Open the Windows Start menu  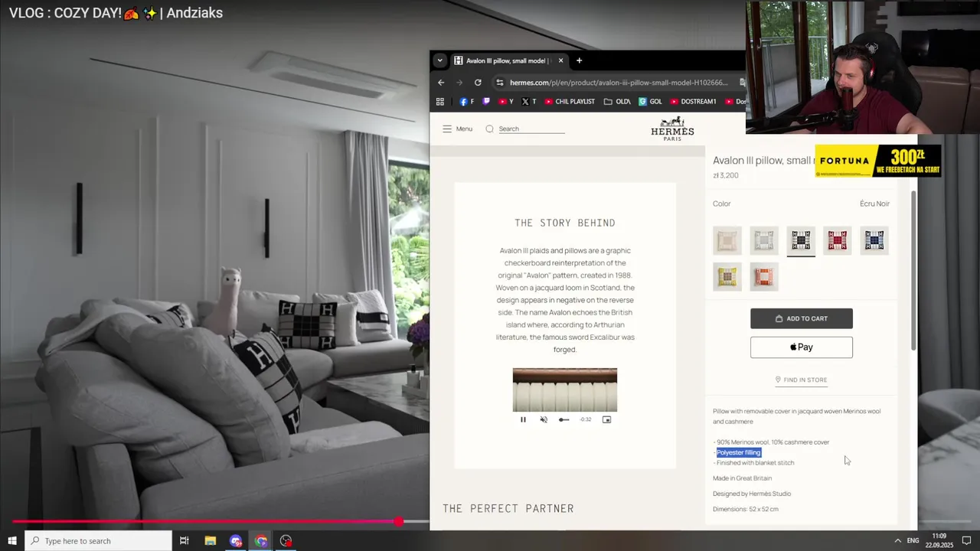(12, 541)
